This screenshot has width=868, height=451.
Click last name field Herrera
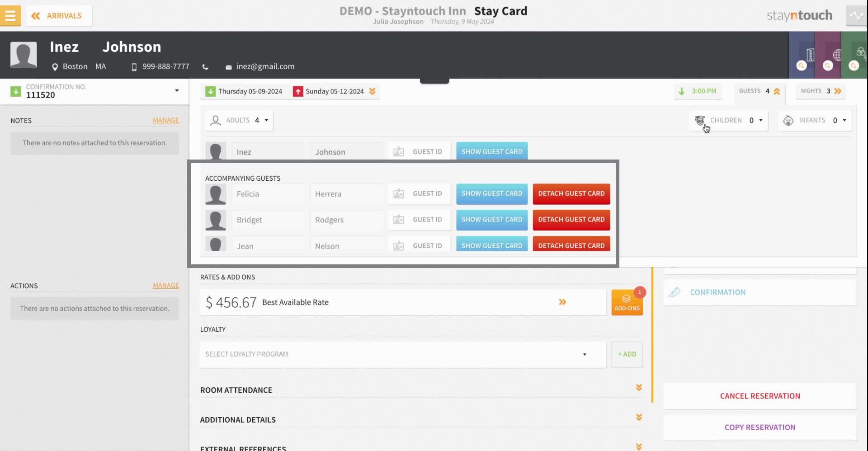[x=347, y=194]
